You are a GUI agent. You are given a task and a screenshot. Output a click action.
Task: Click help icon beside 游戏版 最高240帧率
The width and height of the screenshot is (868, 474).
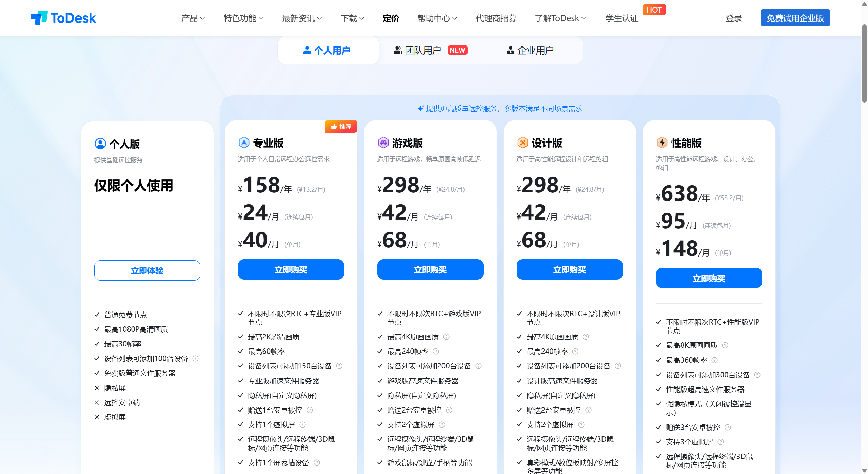pos(436,351)
